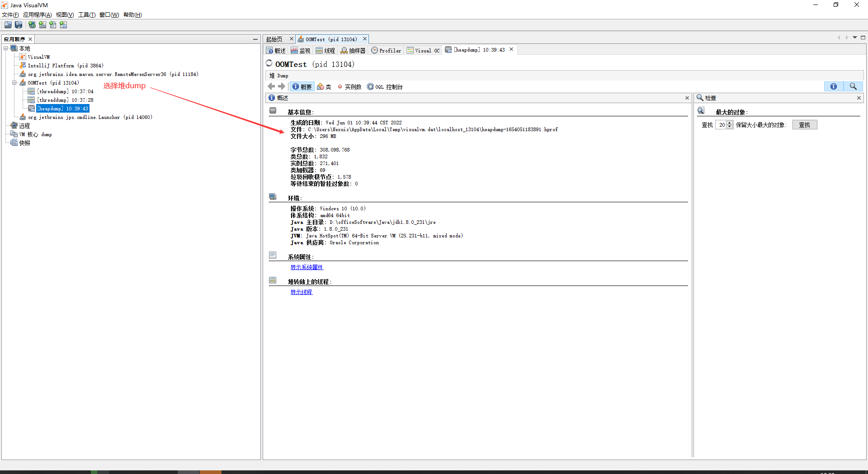Open the document list dropdown arrow at top right
The width and height of the screenshot is (868, 474).
[855, 38]
